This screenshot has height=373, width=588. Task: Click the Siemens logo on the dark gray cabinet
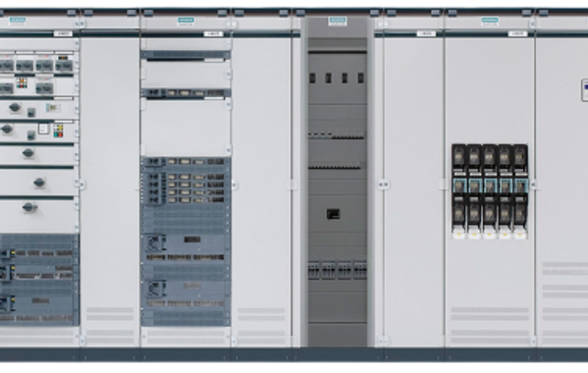point(338,21)
